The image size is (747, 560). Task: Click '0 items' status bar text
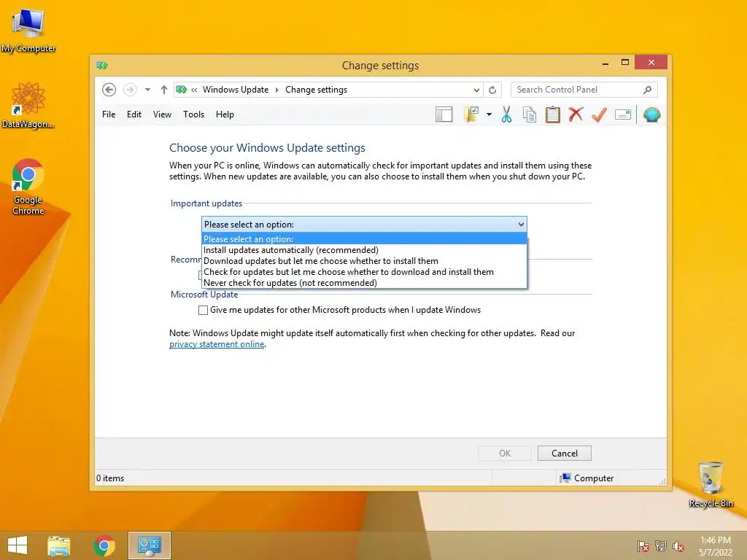(x=110, y=478)
